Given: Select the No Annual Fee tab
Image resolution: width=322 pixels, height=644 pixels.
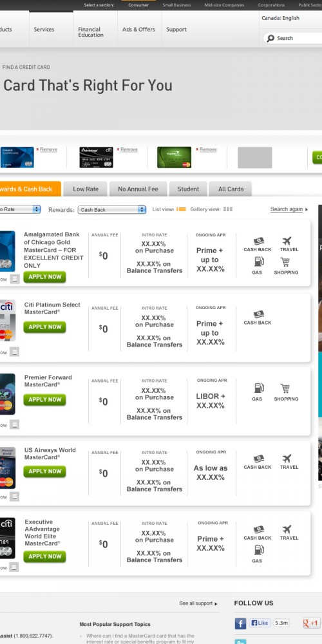Looking at the screenshot, I should click(138, 189).
